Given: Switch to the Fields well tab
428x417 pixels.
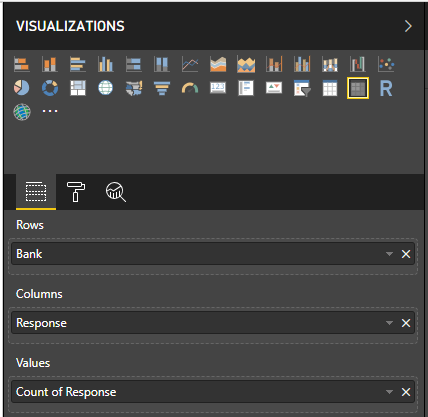Looking at the screenshot, I should click(x=36, y=192).
